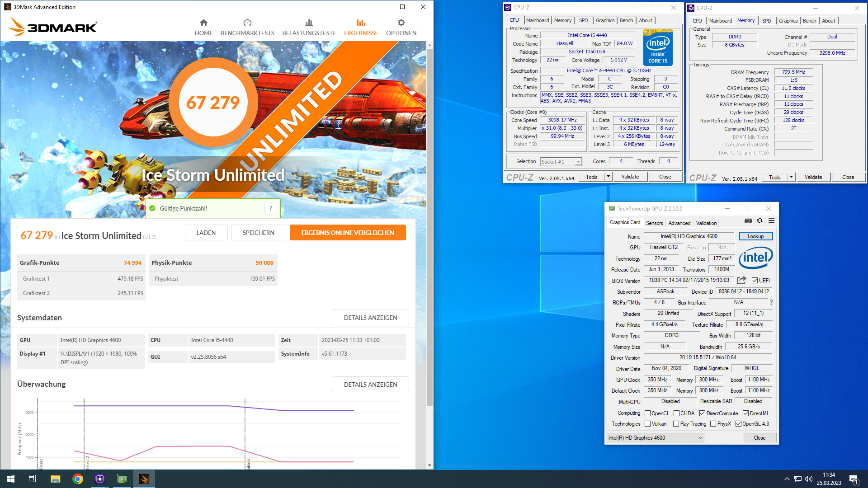Toggle the CUDA checkbox
The width and height of the screenshot is (868, 488).
click(x=676, y=413)
